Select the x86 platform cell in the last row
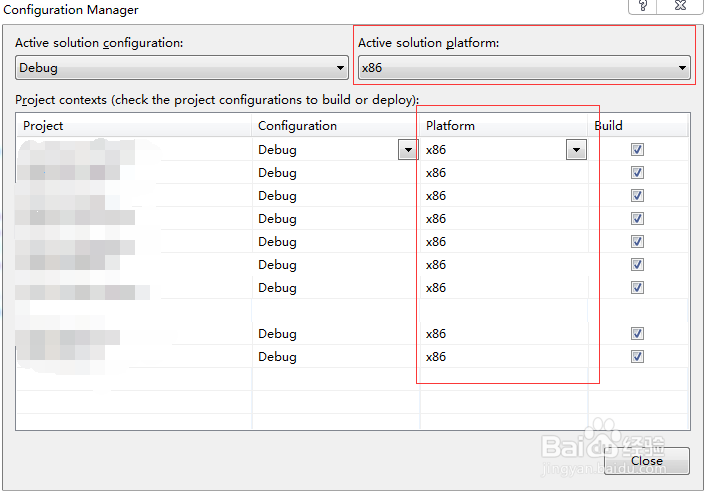The width and height of the screenshot is (706, 493). click(503, 357)
